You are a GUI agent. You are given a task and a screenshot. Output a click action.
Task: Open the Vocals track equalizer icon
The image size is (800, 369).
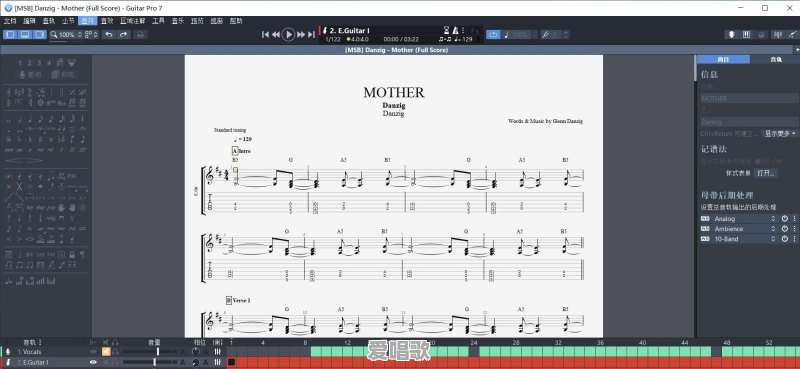[x=218, y=352]
